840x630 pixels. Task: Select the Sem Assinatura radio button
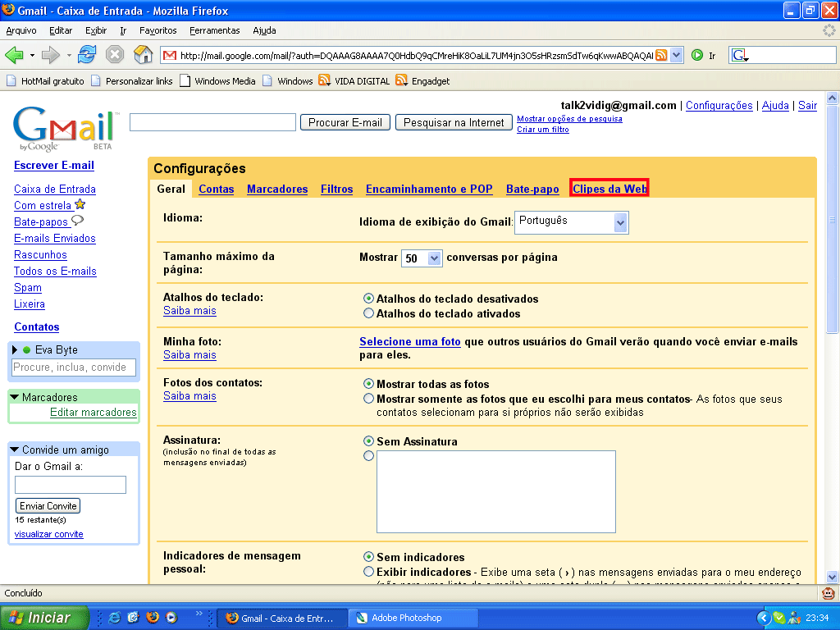coord(368,441)
